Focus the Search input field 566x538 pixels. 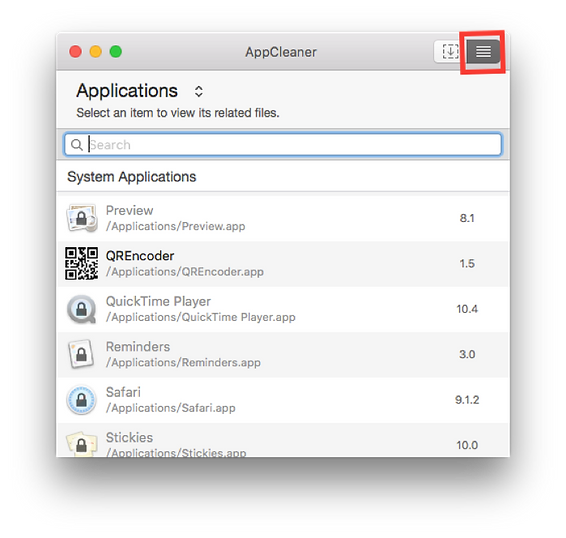tap(283, 144)
